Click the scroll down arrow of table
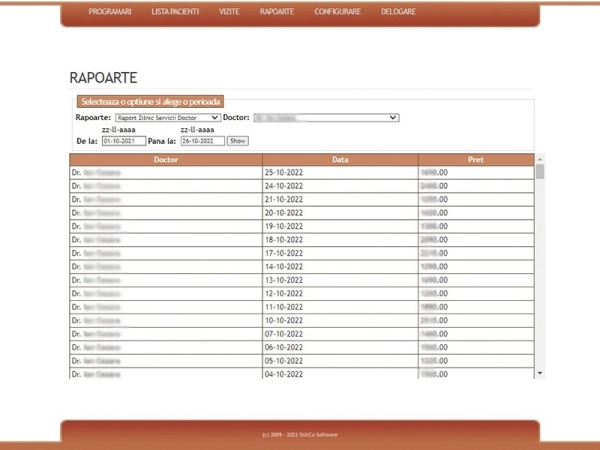600x450 pixels. [x=540, y=374]
